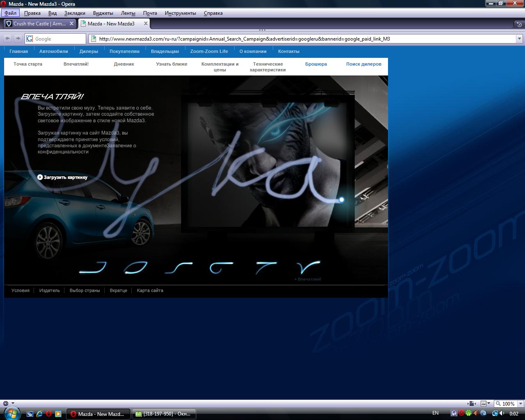Click the first glowing light brush stroke

(x=93, y=268)
